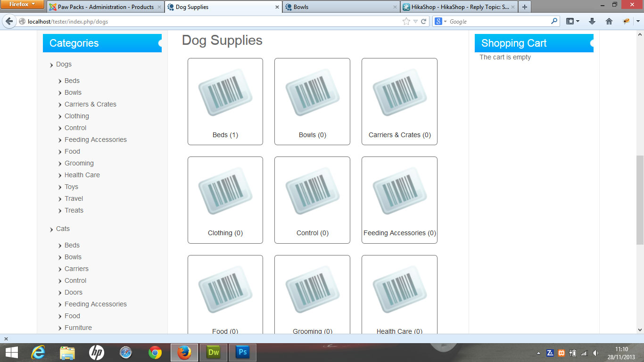The width and height of the screenshot is (644, 362).
Task: Open a new tab with plus button
Action: (525, 7)
